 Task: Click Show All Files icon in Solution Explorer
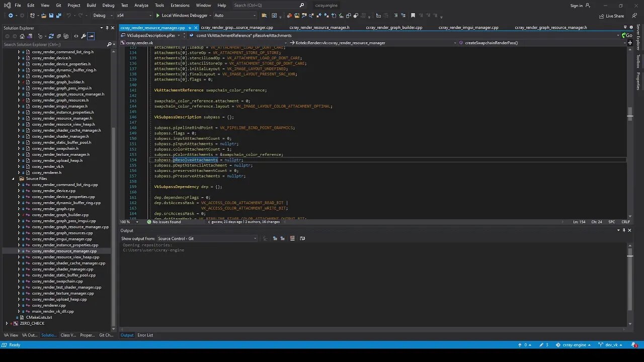65,36
